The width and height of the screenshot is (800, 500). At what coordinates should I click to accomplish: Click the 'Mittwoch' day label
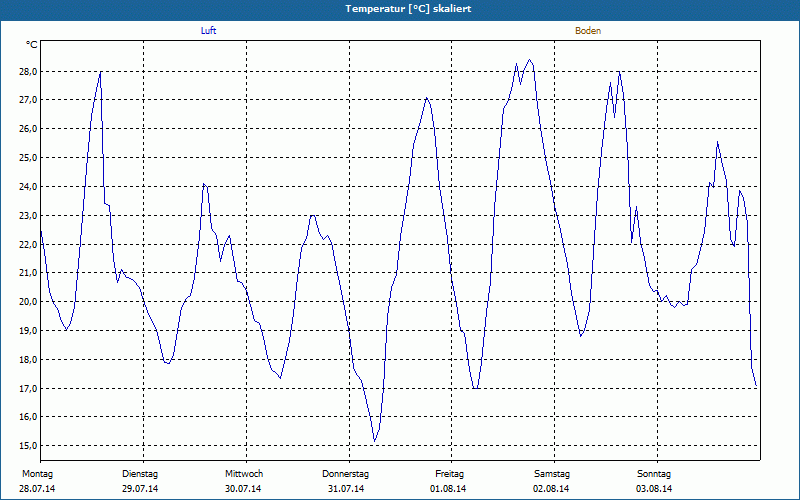pos(244,474)
